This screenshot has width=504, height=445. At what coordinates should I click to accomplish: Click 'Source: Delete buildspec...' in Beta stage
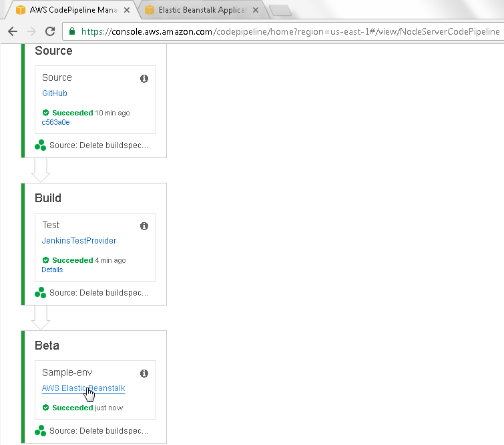[x=99, y=430]
